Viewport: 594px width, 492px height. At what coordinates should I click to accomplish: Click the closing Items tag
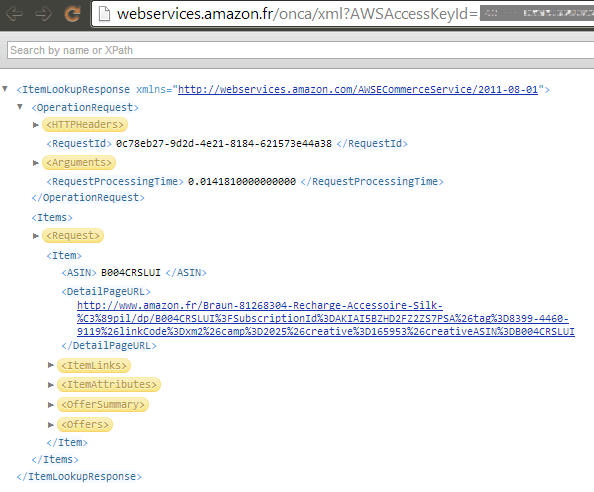[x=55, y=459]
